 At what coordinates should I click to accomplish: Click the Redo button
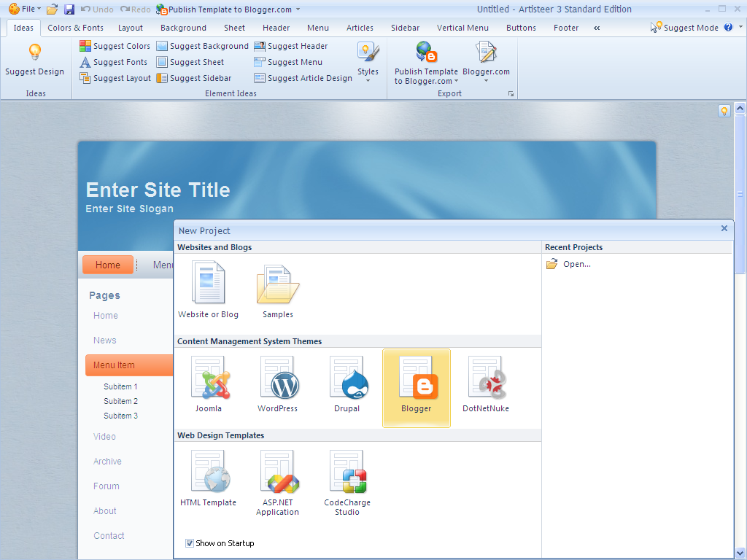click(135, 9)
